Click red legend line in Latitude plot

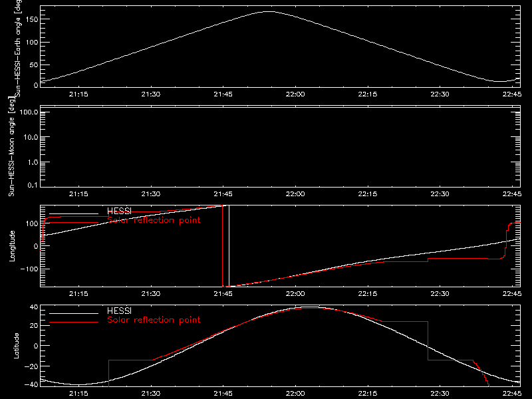click(74, 322)
